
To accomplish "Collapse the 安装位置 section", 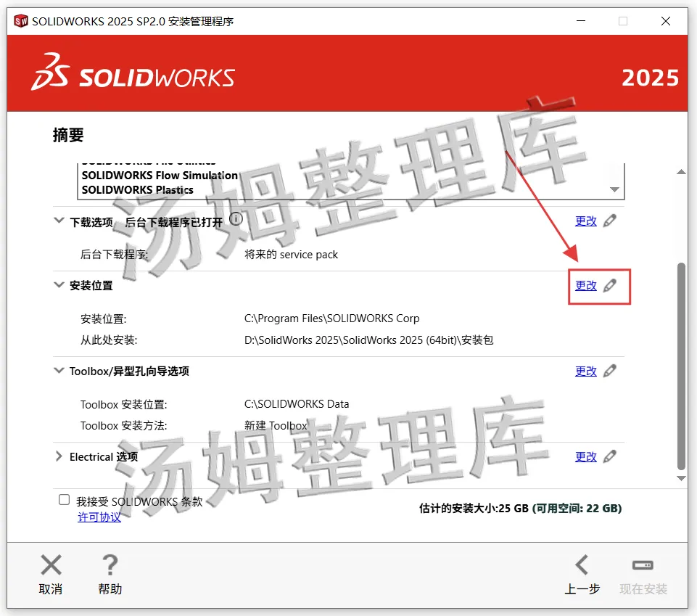I will pos(59,284).
